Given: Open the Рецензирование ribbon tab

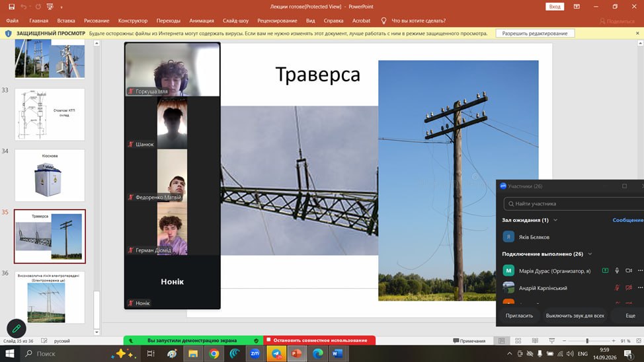Looking at the screenshot, I should click(x=277, y=20).
